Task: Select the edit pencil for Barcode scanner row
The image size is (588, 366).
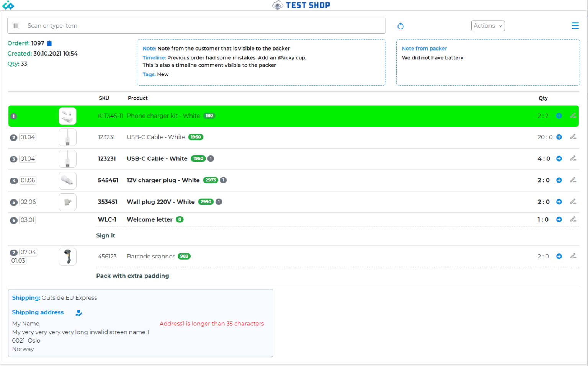Action: point(573,256)
